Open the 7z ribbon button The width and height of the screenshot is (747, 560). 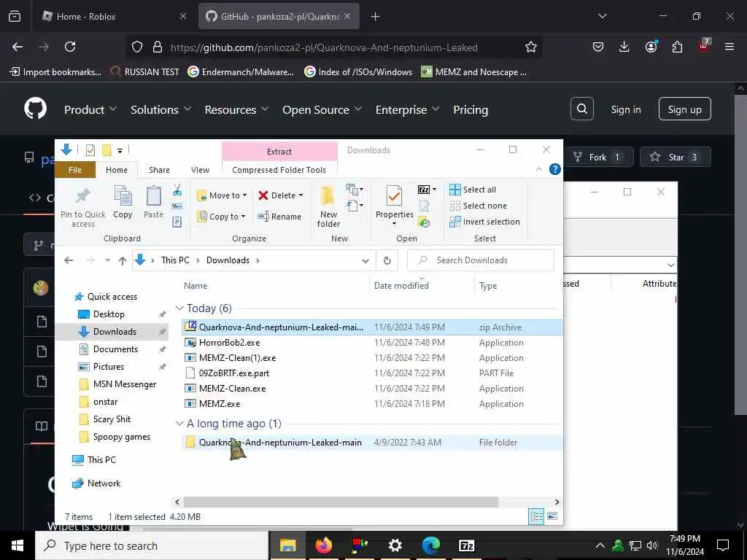(x=426, y=190)
